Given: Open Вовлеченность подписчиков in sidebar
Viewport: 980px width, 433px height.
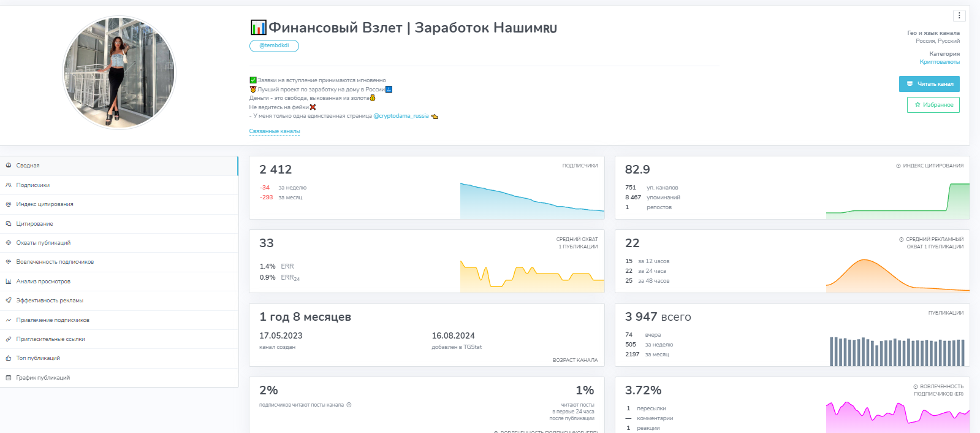Looking at the screenshot, I should coord(119,262).
